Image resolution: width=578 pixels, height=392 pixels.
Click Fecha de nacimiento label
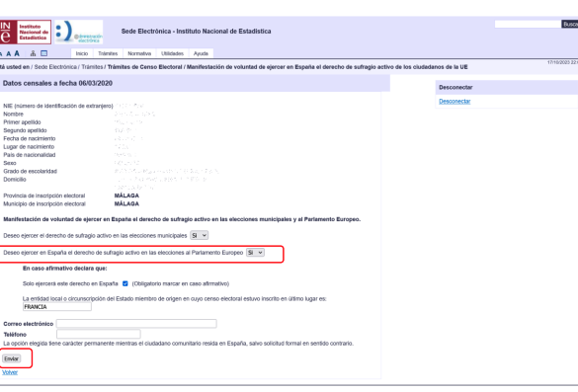30,139
